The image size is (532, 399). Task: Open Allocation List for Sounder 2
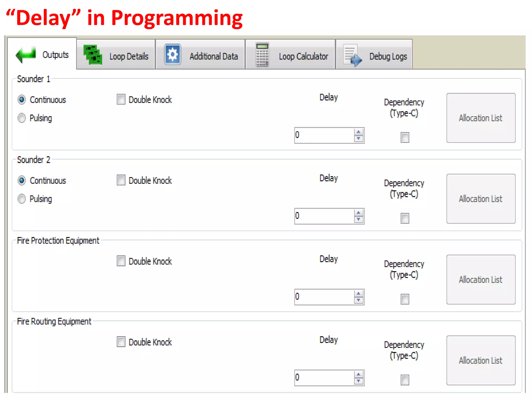click(x=481, y=199)
